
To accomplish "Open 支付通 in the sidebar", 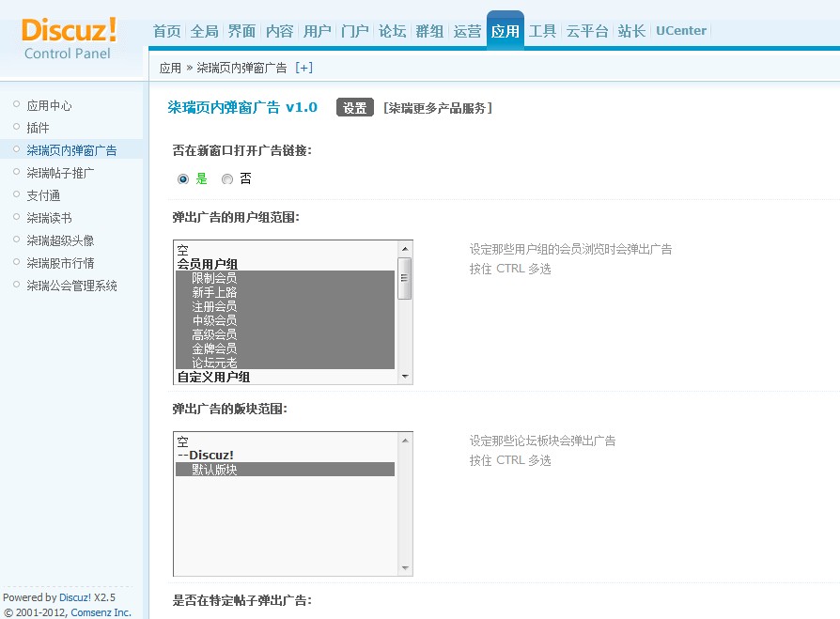I will click(43, 195).
